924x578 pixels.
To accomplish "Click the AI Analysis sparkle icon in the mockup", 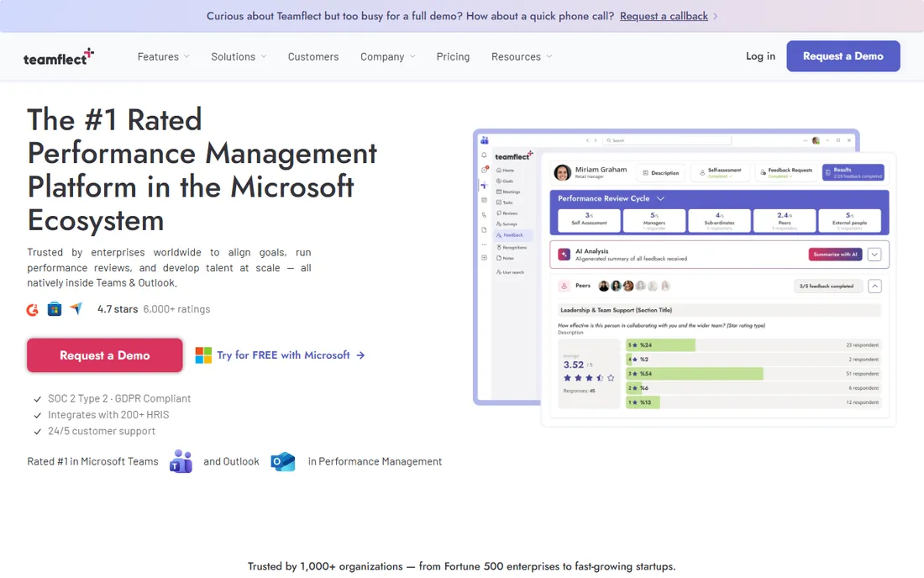I will coord(564,255).
